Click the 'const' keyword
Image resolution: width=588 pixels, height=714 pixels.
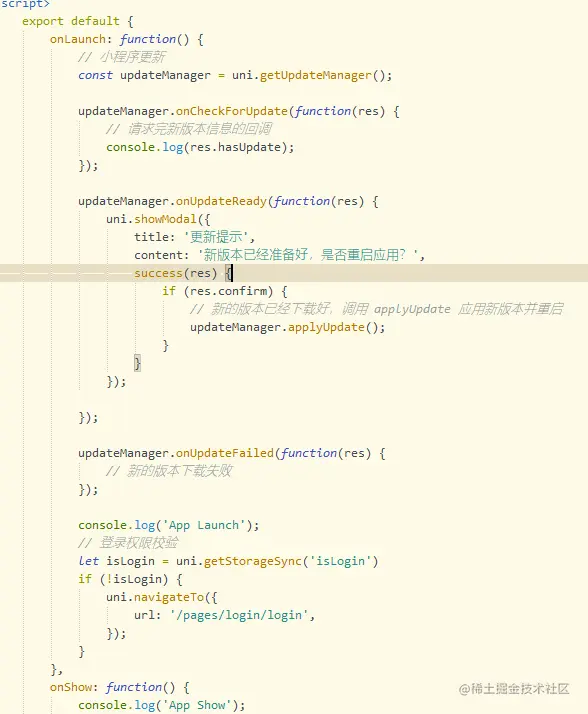[95, 75]
